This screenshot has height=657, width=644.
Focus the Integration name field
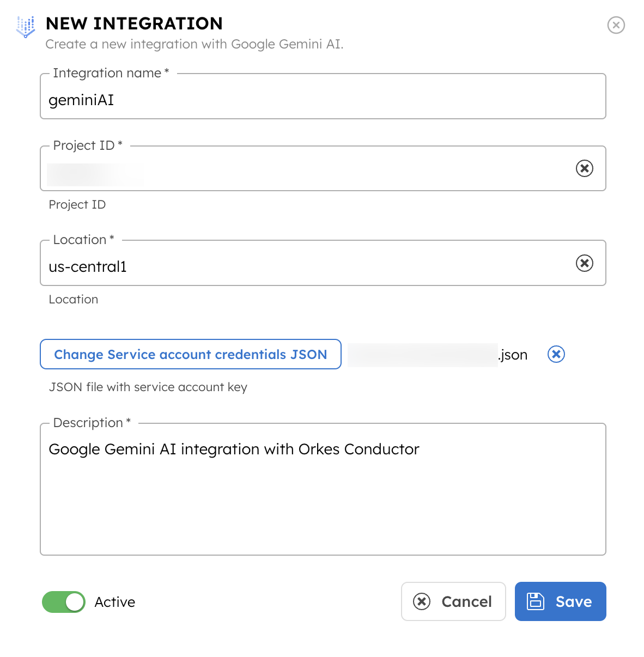pos(323,96)
